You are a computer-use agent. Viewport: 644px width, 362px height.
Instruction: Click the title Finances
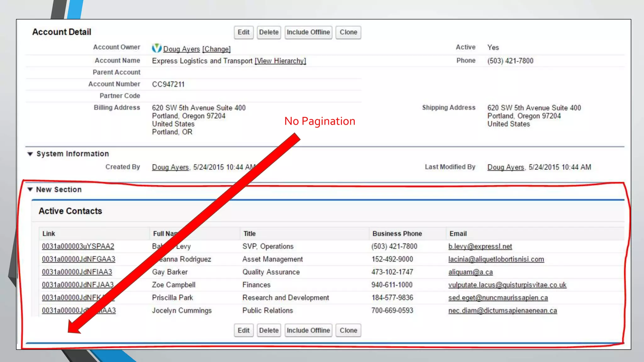[x=256, y=285]
